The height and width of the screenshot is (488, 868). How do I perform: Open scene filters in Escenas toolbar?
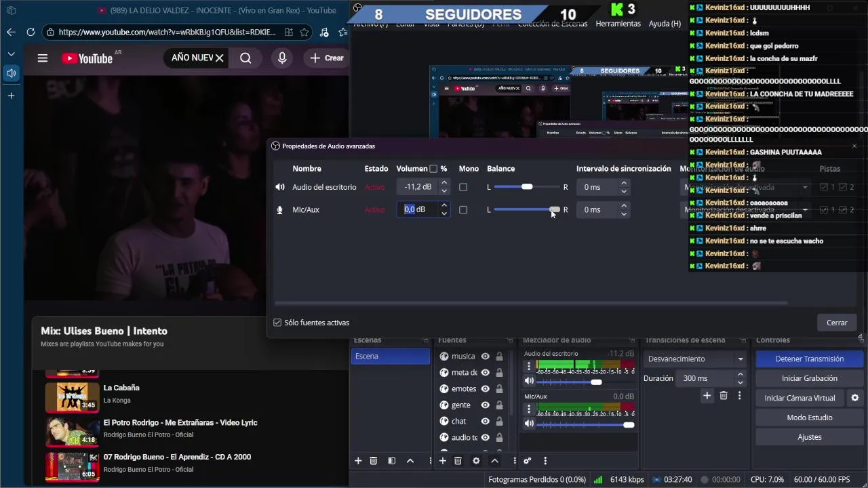pos(391,461)
